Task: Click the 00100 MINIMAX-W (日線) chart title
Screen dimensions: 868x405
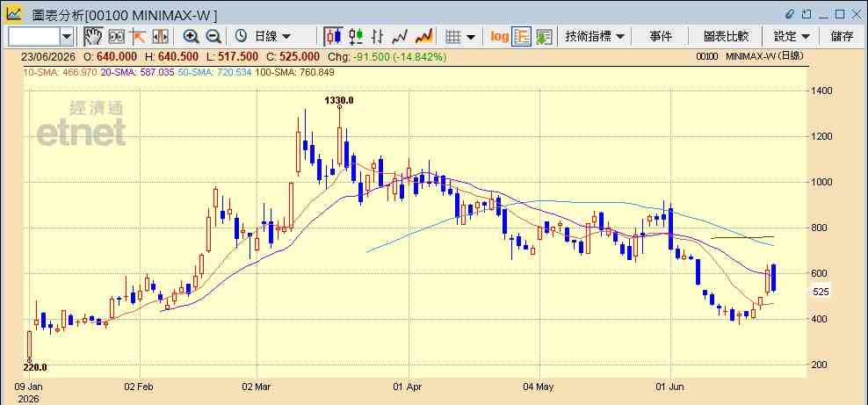Action: tap(750, 56)
